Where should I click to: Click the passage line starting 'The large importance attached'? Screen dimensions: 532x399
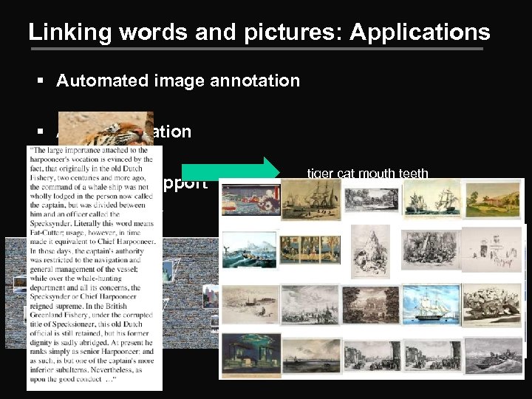tap(89, 150)
